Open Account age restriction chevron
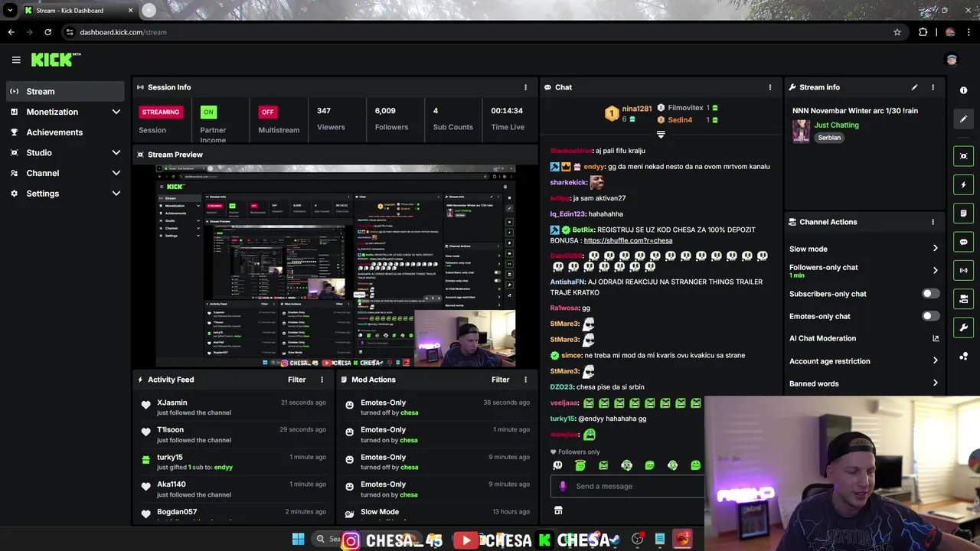 click(935, 361)
